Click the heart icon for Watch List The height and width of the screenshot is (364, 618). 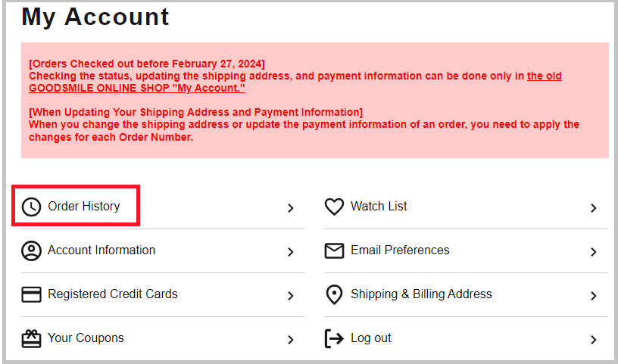[x=334, y=207]
